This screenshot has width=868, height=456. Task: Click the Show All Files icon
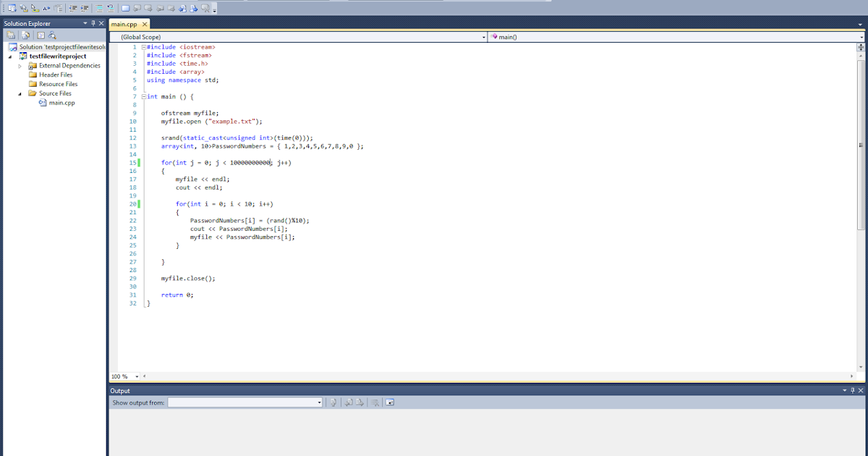tap(25, 34)
